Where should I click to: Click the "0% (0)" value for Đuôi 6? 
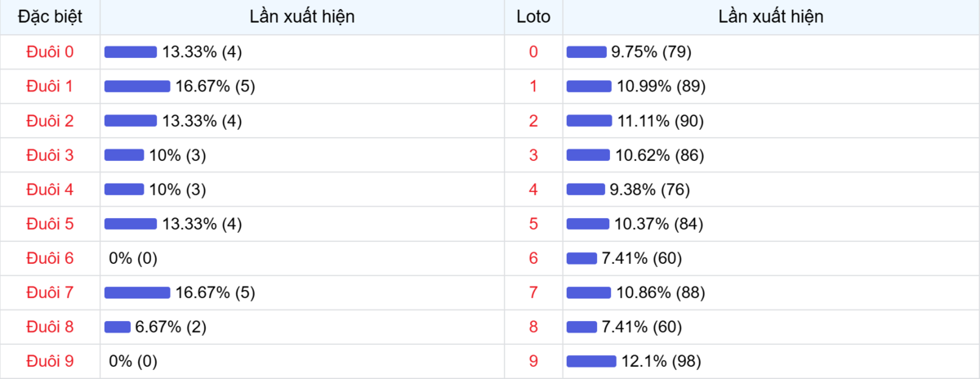[x=133, y=258]
